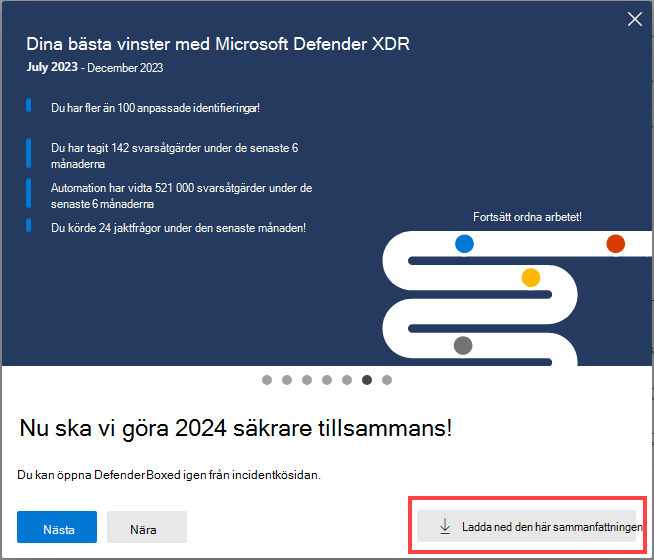This screenshot has width=654, height=560.
Task: Go to the first carousel page dot
Action: pyautogui.click(x=267, y=380)
